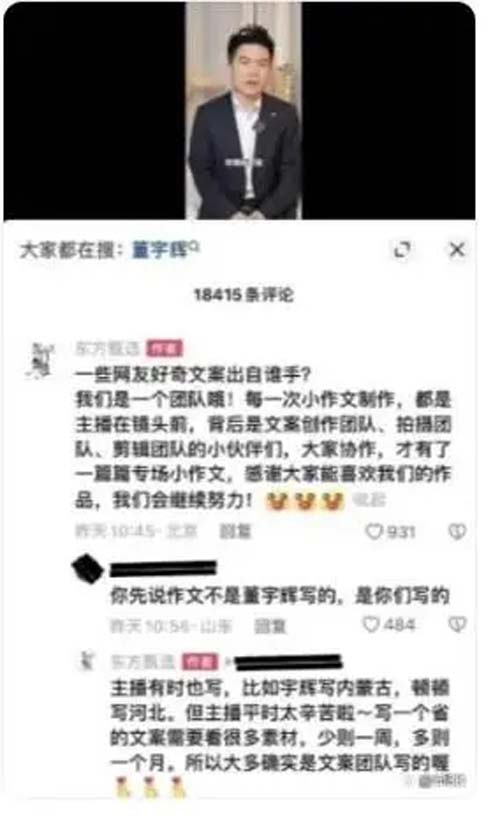Click the magnifier icon beside 董宇辉

tap(194, 246)
